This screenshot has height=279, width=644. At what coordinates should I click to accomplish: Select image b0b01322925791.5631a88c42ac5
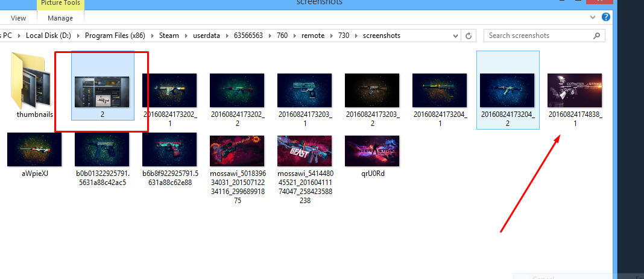point(102,149)
